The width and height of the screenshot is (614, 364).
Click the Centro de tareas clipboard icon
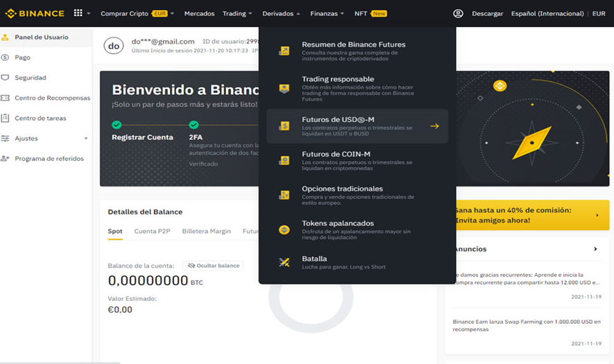tap(5, 118)
